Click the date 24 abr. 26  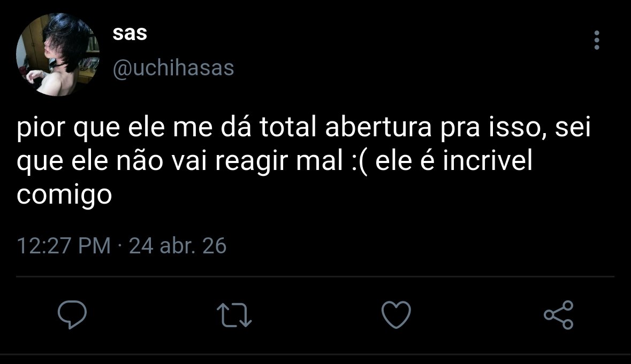tap(178, 245)
